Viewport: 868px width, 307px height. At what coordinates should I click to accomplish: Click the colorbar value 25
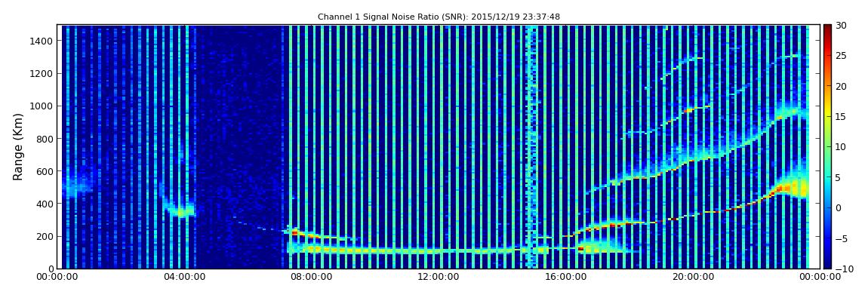coord(842,56)
